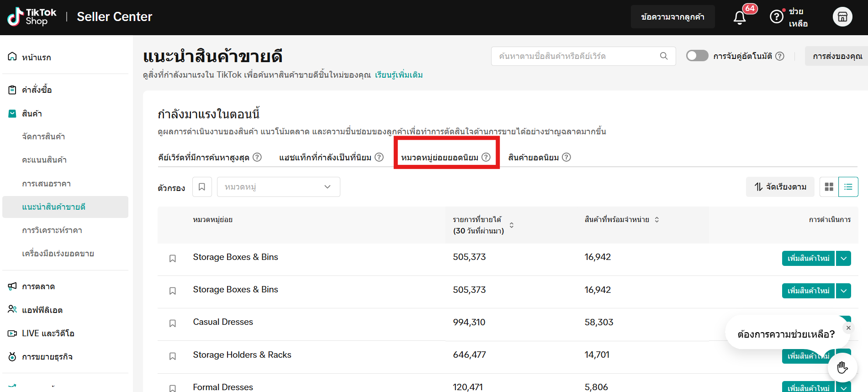Click the เรียนรู้เพิ่มเติม link
The height and width of the screenshot is (392, 868).
[398, 75]
